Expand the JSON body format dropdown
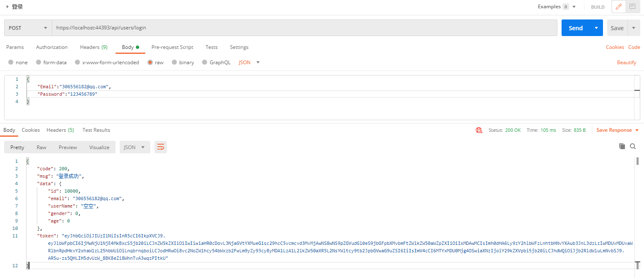 click(x=249, y=63)
